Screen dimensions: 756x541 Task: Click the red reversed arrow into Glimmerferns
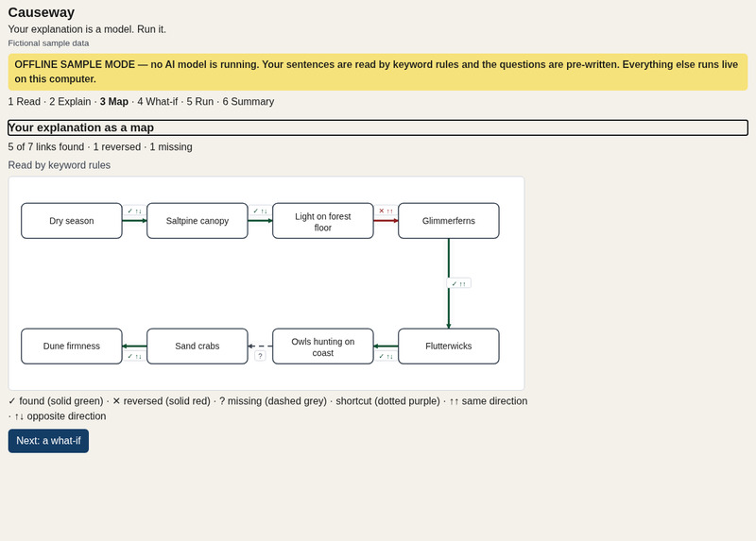coord(386,221)
